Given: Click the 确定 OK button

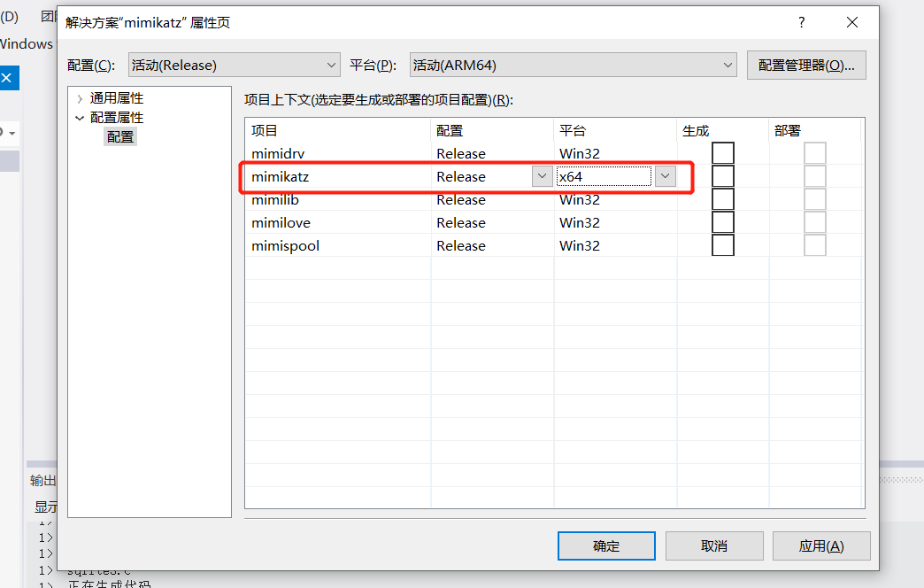Looking at the screenshot, I should (606, 546).
